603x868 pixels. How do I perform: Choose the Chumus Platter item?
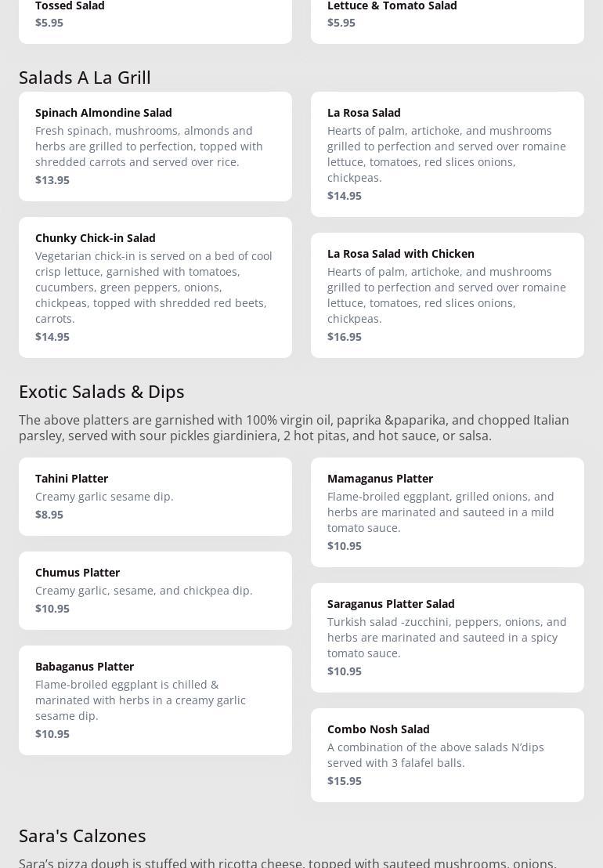[x=155, y=590]
